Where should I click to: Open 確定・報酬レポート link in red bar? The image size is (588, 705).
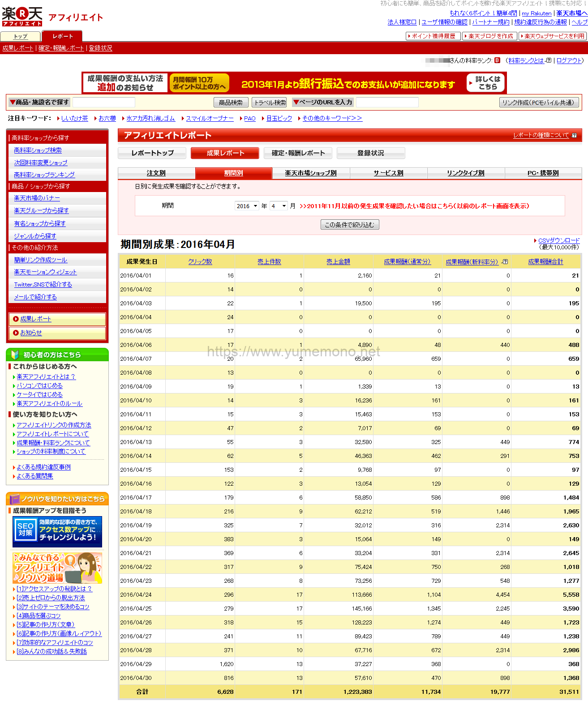(x=61, y=48)
